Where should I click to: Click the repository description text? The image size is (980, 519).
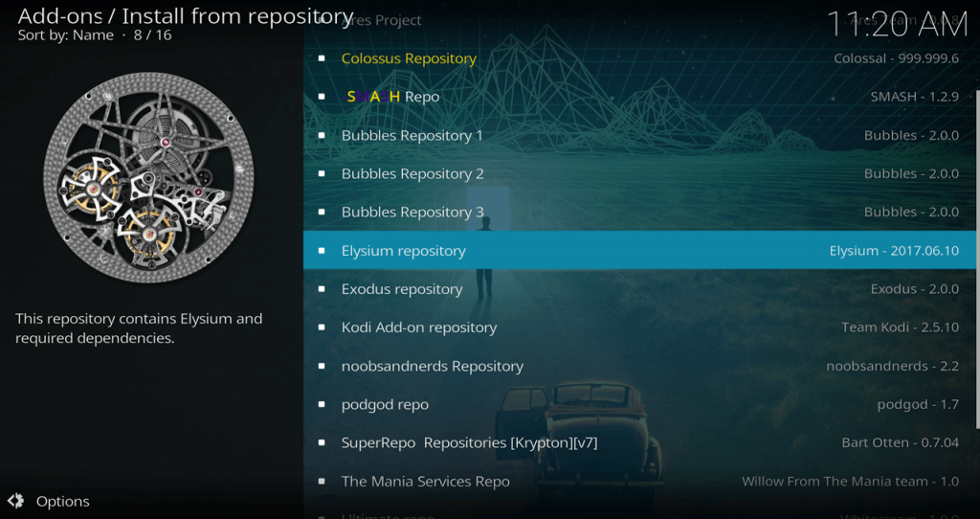(139, 328)
